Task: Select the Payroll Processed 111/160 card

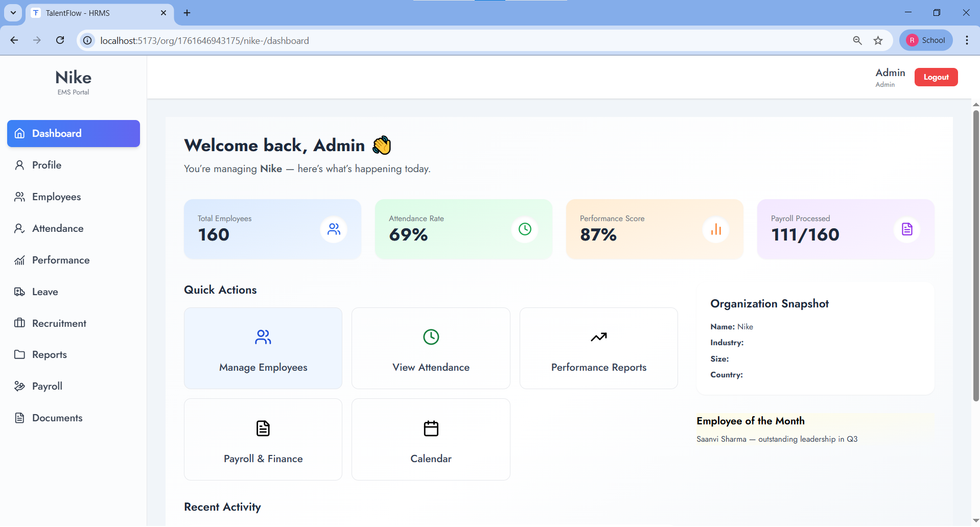Action: pyautogui.click(x=846, y=229)
